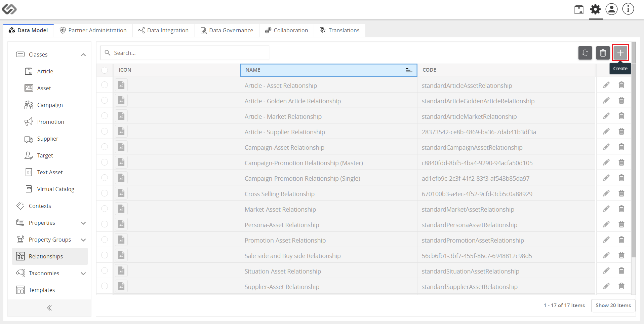Click the CODE column header
The image size is (644, 324).
coord(506,70)
